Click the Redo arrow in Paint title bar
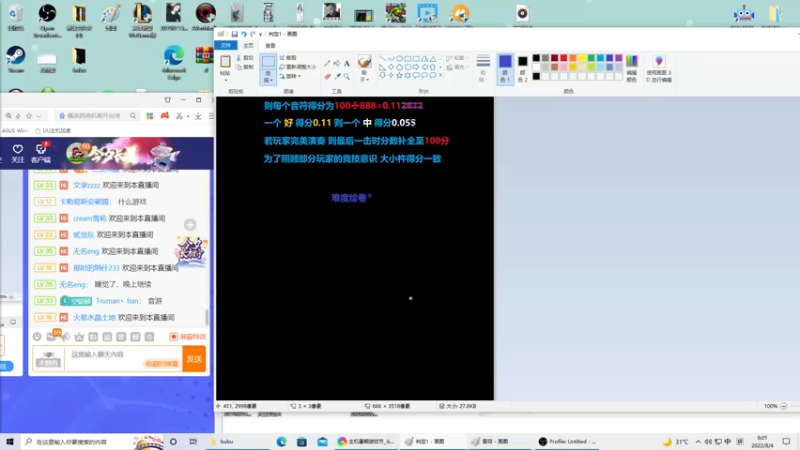Image resolution: width=800 pixels, height=450 pixels. pyautogui.click(x=253, y=34)
